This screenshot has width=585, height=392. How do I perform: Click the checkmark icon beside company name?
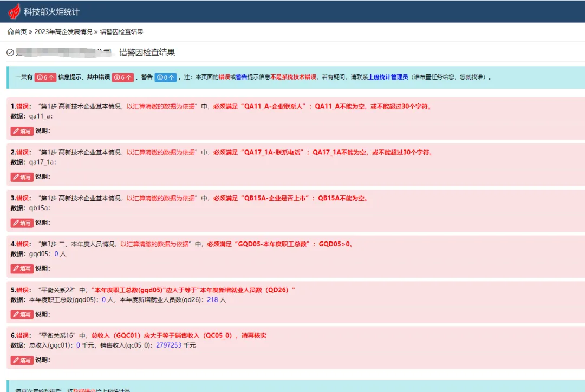coord(10,53)
